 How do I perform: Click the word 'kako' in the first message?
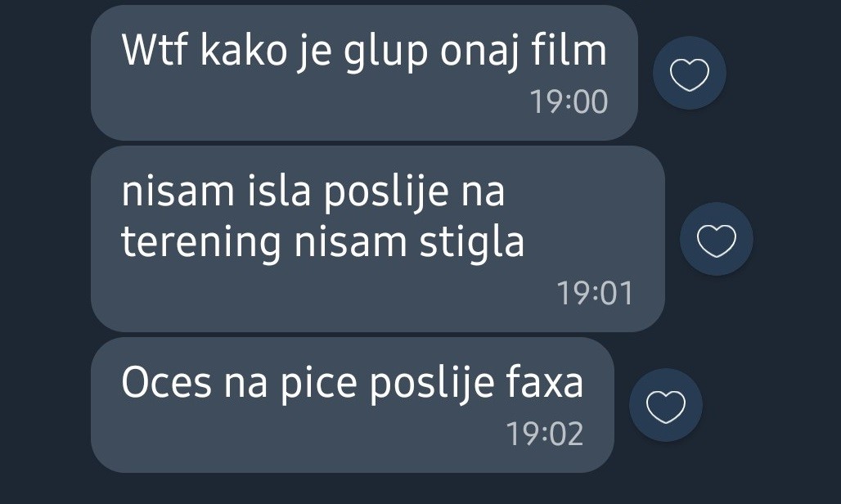pos(244,51)
